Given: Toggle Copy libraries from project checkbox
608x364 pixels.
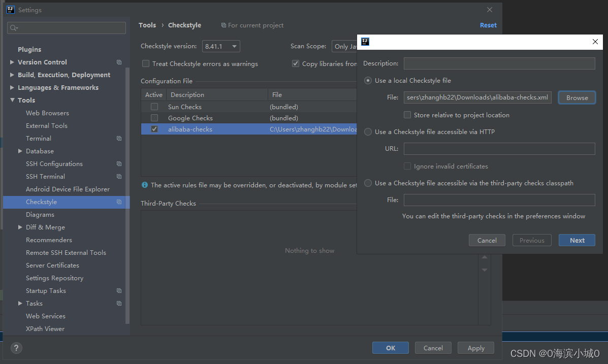Looking at the screenshot, I should pos(296,63).
